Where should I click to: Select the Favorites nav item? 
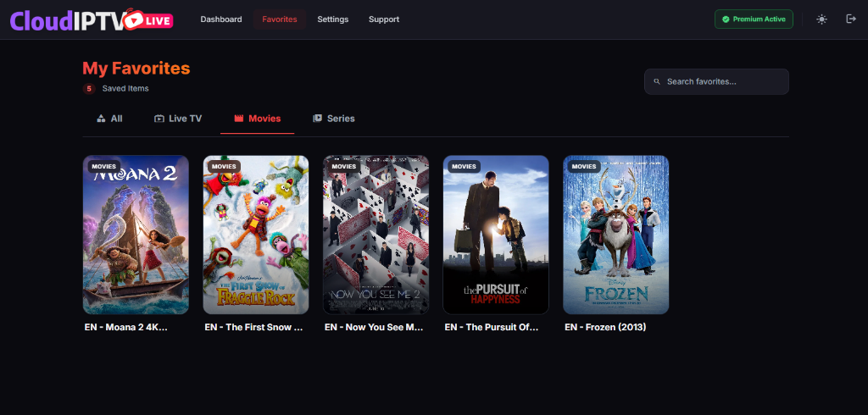[x=280, y=19]
